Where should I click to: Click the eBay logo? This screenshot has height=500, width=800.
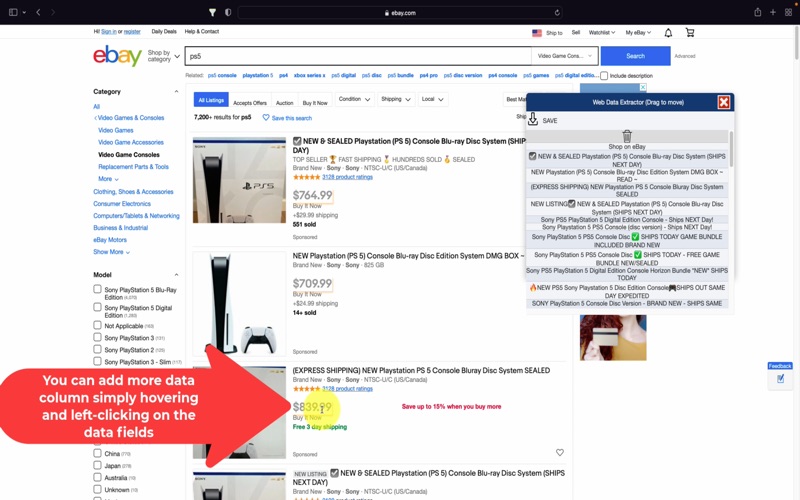(x=117, y=56)
